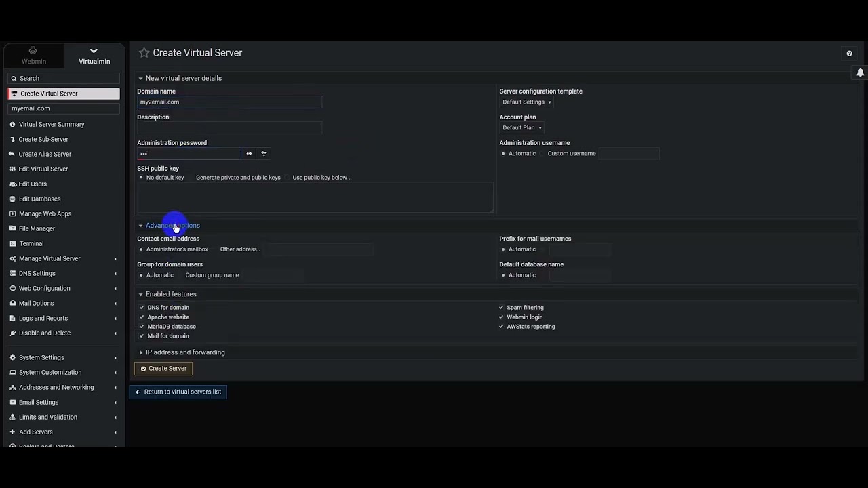Switch to the Webmin tab

(x=34, y=56)
